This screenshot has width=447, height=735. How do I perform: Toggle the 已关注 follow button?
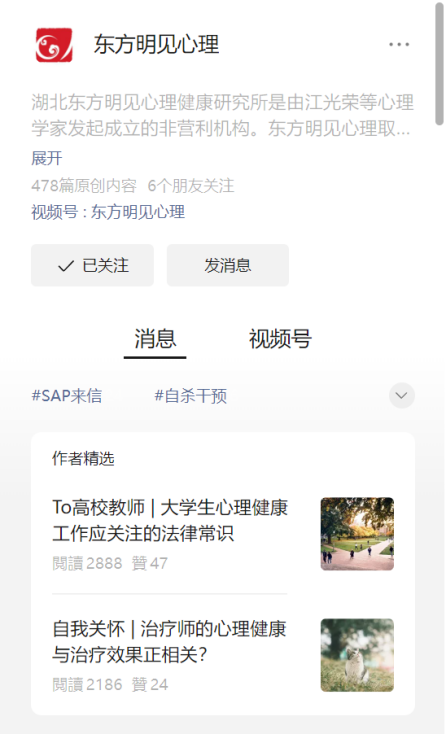[92, 265]
